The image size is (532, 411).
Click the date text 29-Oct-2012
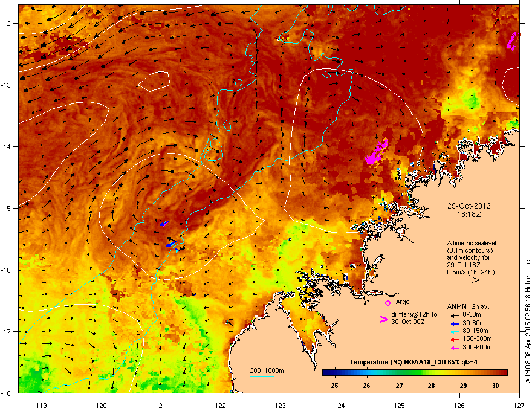pos(469,206)
